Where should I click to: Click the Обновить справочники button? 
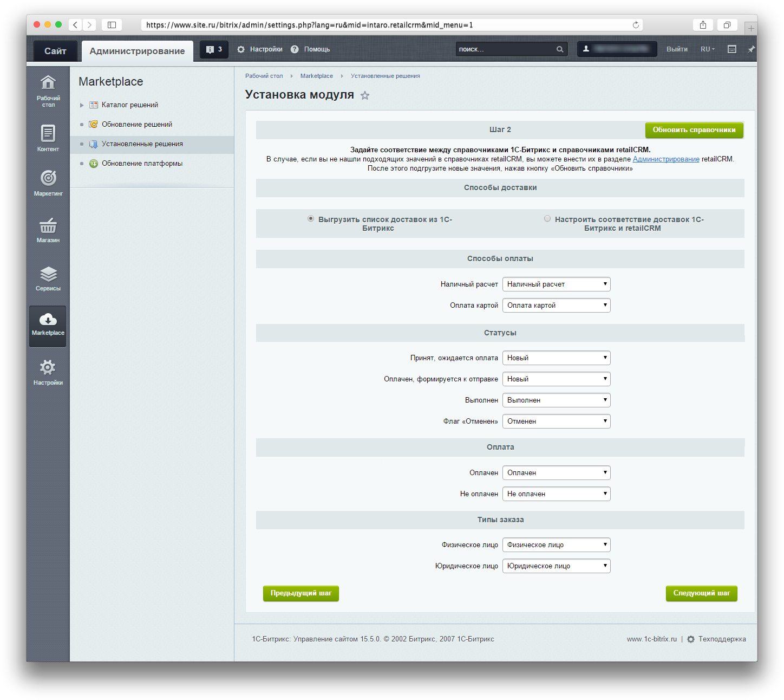point(694,130)
